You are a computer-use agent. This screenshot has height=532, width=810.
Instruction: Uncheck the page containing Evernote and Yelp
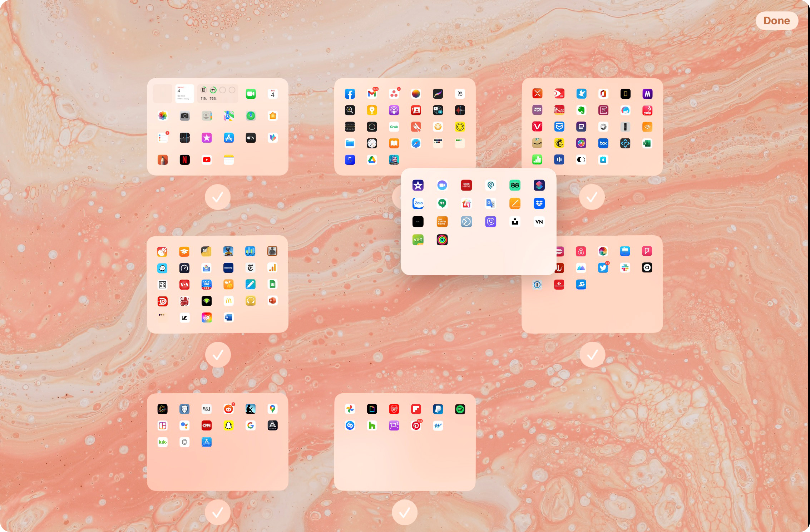[x=592, y=197]
